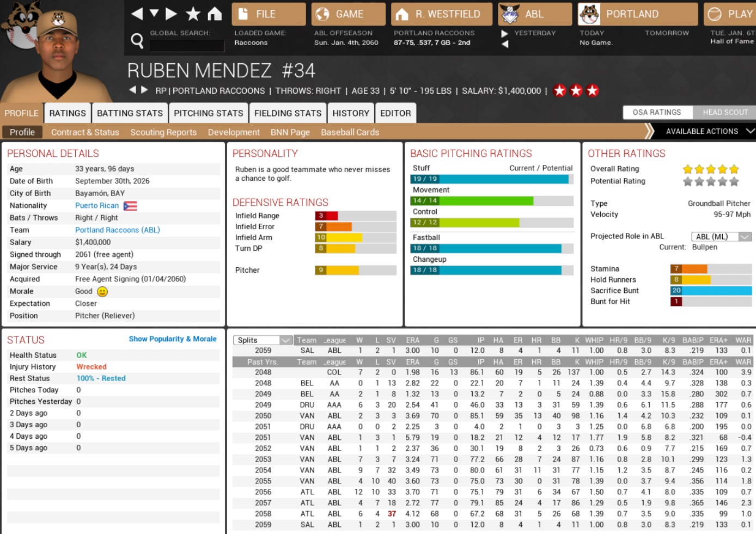Click the Puerto Rican flag icon

130,206
